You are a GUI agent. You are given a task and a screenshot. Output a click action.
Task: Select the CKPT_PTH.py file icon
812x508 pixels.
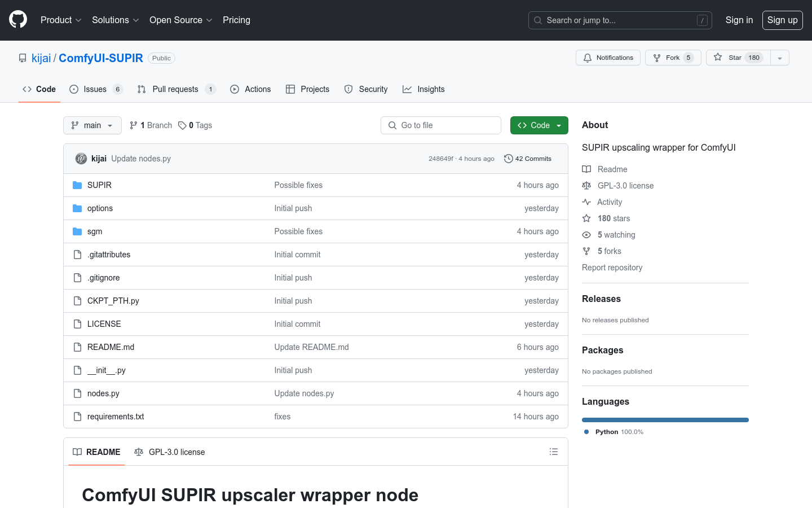tap(77, 301)
